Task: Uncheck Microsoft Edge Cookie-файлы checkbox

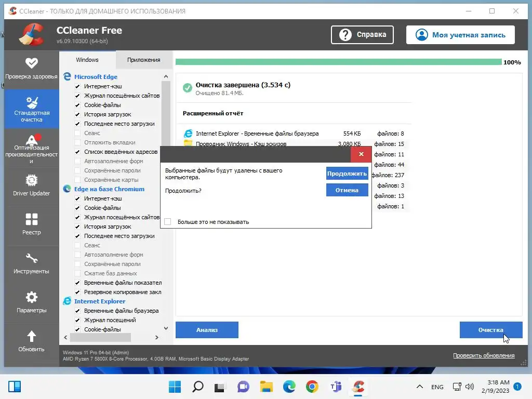Action: point(77,105)
